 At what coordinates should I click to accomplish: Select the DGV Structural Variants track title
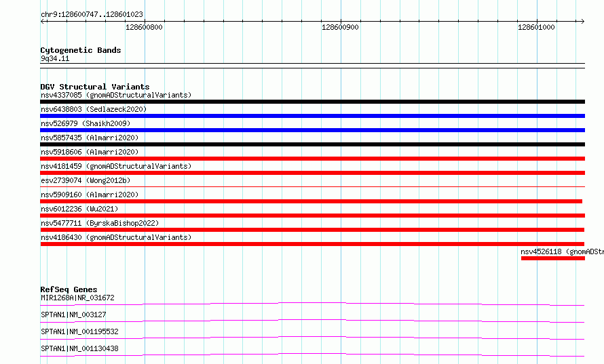click(x=95, y=87)
